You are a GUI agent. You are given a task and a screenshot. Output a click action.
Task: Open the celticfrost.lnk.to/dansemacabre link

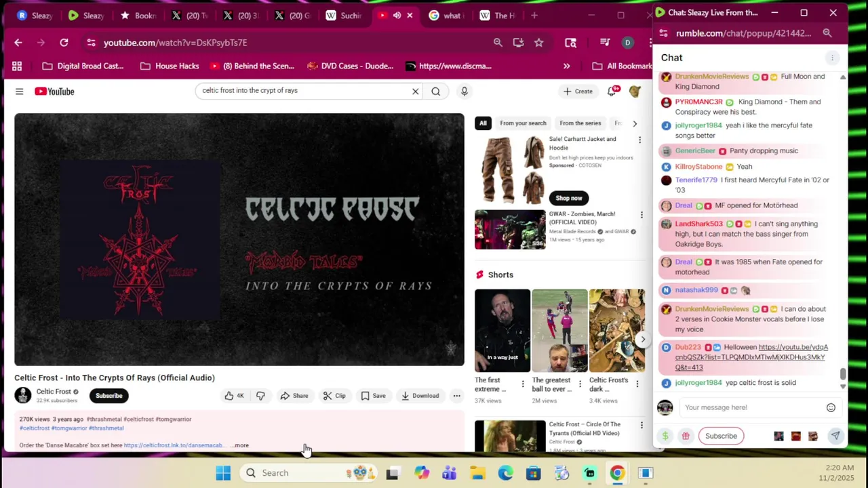173,445
